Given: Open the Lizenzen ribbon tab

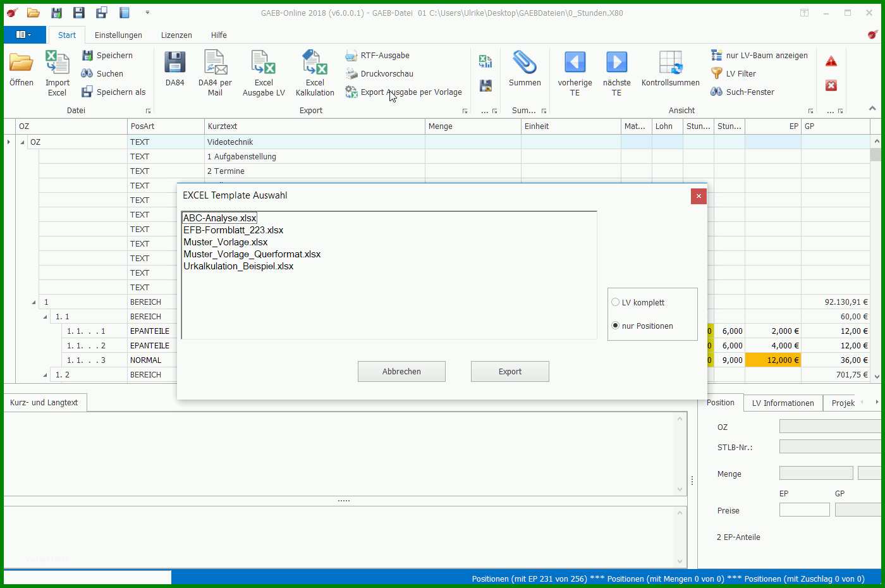Looking at the screenshot, I should pos(176,35).
